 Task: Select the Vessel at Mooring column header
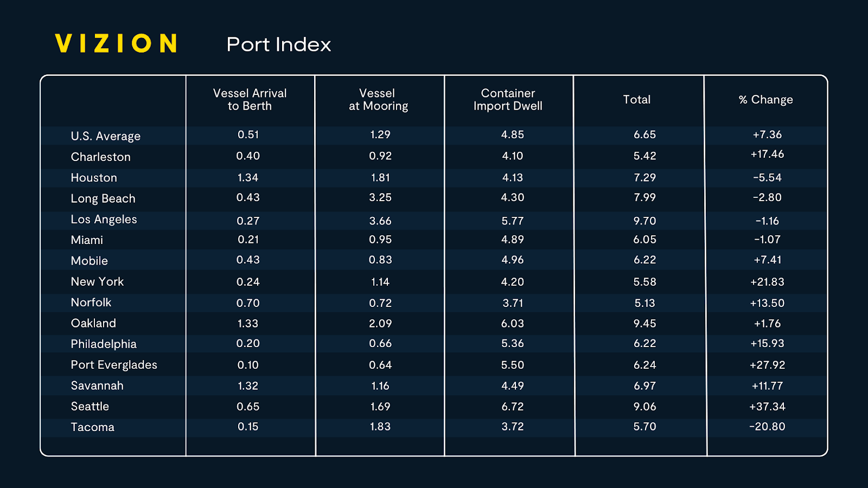[x=378, y=100]
